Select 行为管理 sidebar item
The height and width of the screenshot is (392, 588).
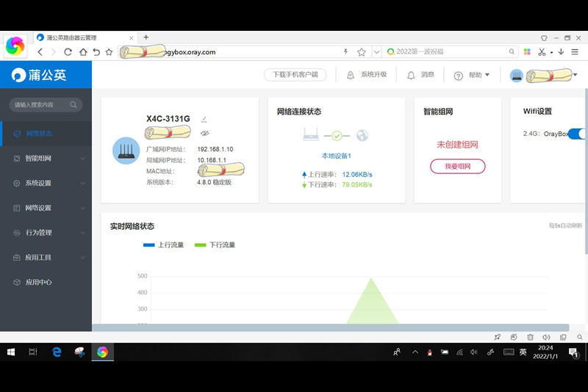click(x=46, y=233)
